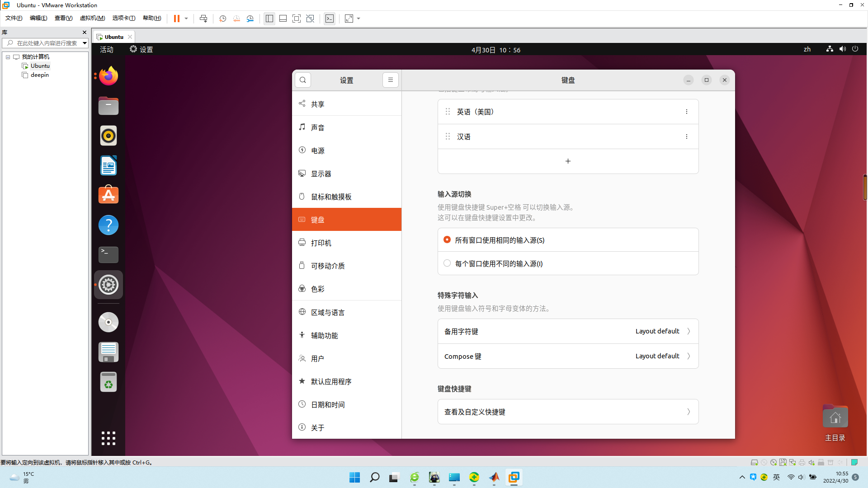This screenshot has width=868, height=488.
Task: Select different input source per window
Action: tap(447, 263)
